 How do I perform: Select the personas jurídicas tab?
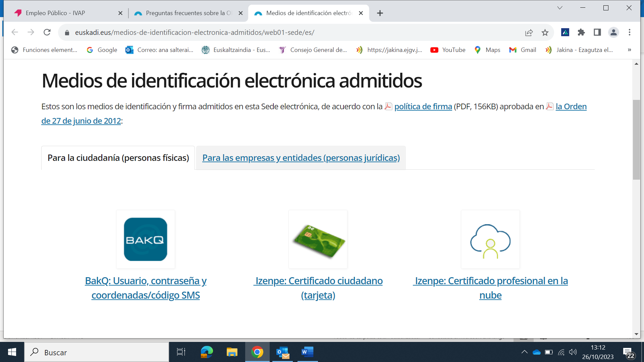click(x=301, y=158)
